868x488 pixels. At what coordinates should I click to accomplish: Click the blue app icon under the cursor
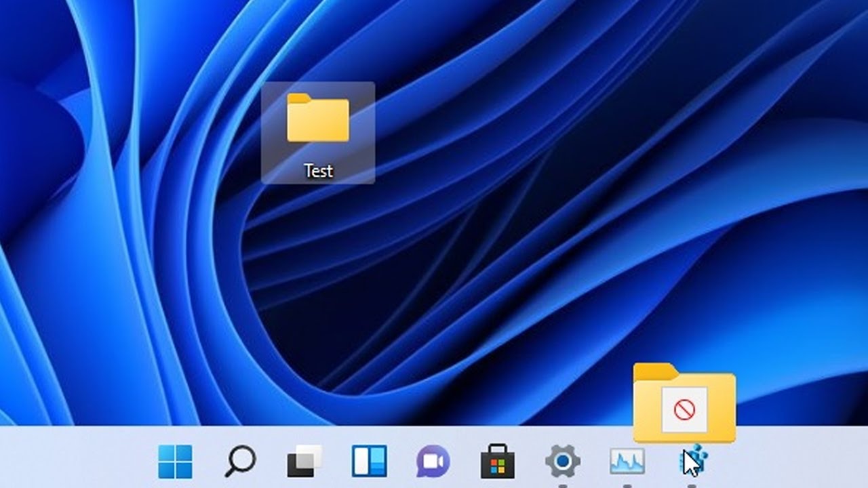[x=693, y=462]
